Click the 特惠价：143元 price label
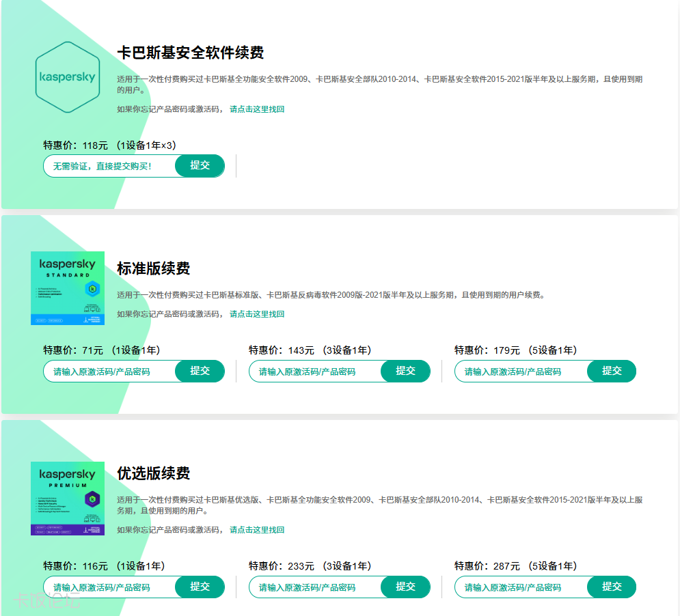This screenshot has width=680, height=616. (282, 350)
